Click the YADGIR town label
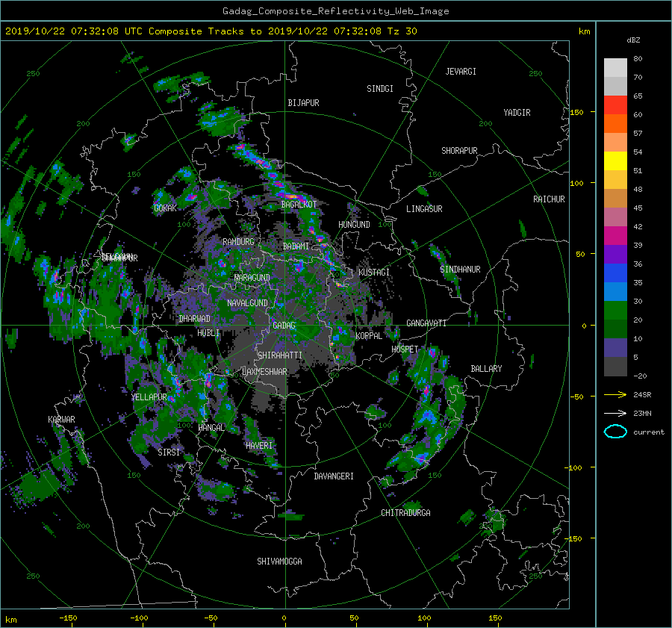The height and width of the screenshot is (628, 672). [517, 113]
